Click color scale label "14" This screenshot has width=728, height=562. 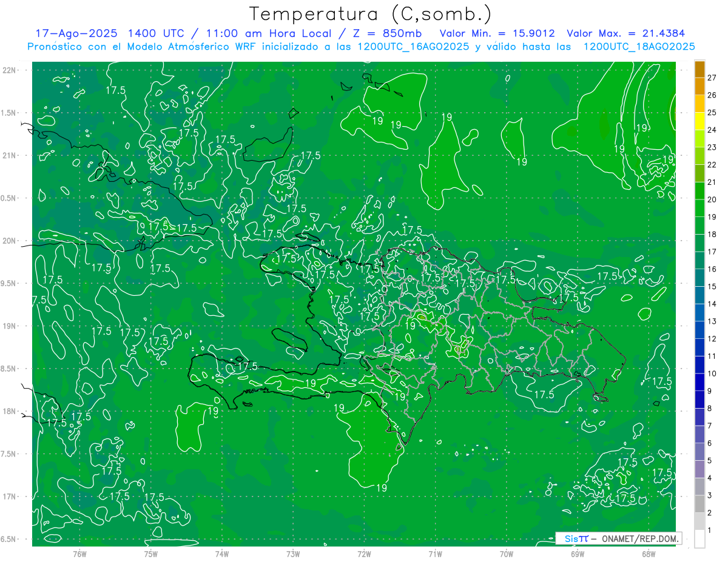(x=712, y=304)
